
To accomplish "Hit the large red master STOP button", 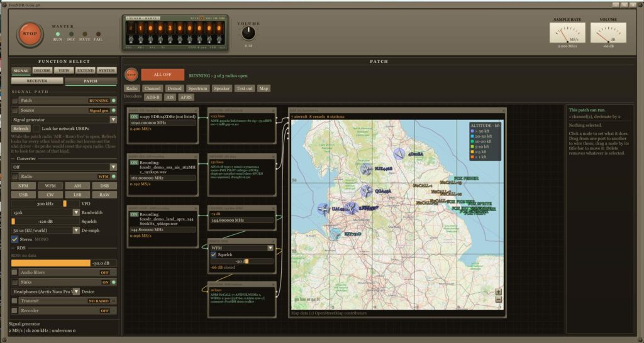I will (30, 34).
